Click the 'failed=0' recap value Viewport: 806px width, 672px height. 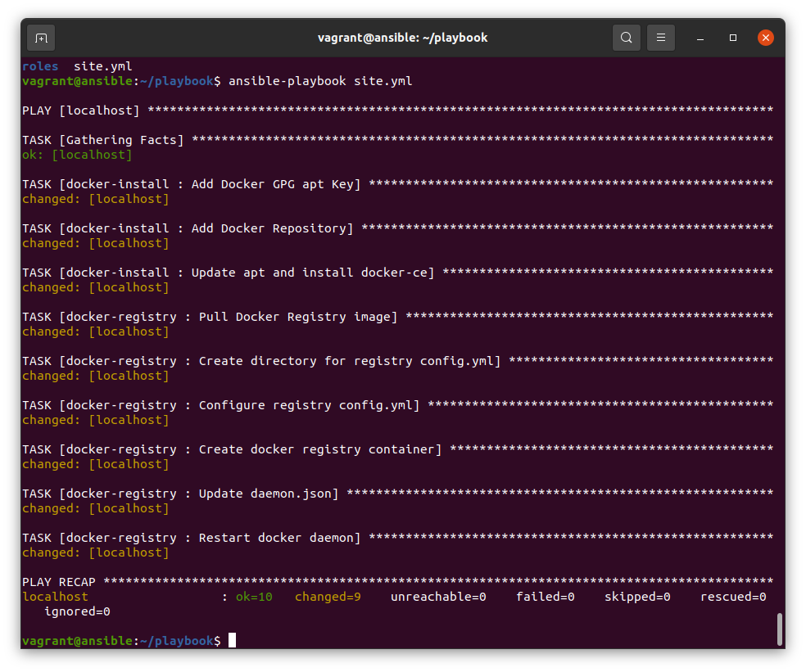(545, 597)
